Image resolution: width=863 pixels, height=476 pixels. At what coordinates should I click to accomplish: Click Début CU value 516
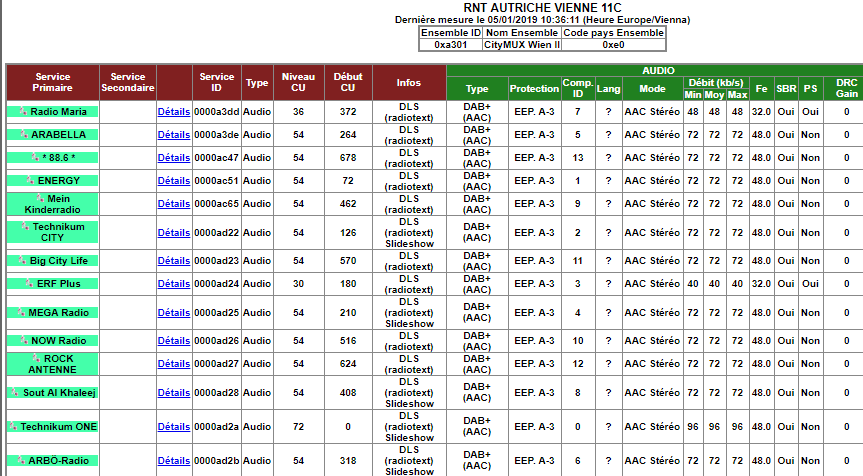348,341
